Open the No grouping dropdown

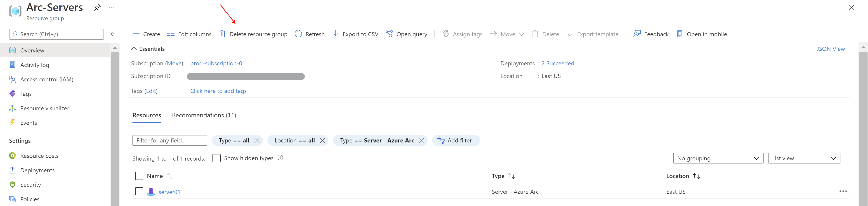[x=718, y=158]
